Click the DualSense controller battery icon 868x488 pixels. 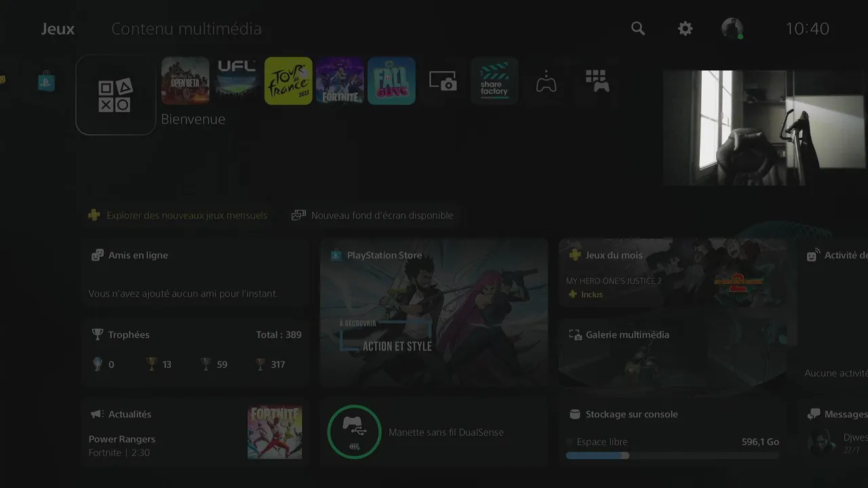pyautogui.click(x=354, y=432)
